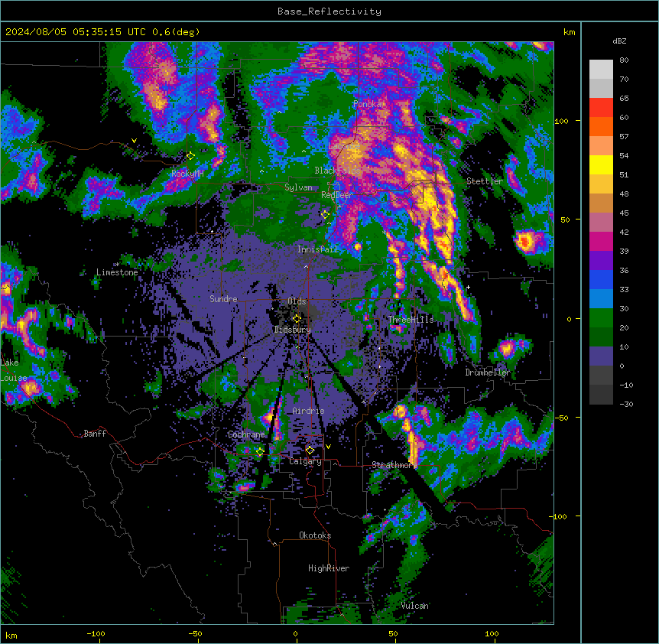Screen dimensions: 659x644
Task: Select the slate purple 0-10 dBZ swatch
Action: 601,356
